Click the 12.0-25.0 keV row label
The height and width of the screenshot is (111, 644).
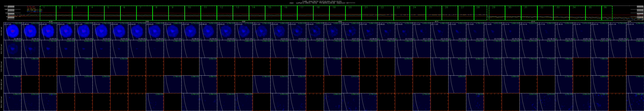(2, 66)
